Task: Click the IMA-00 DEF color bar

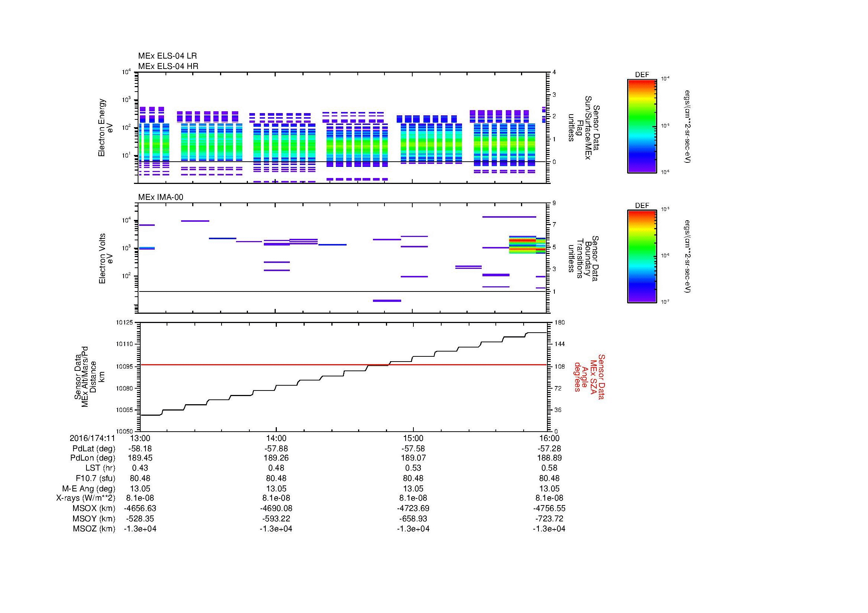Action: pyautogui.click(x=642, y=257)
